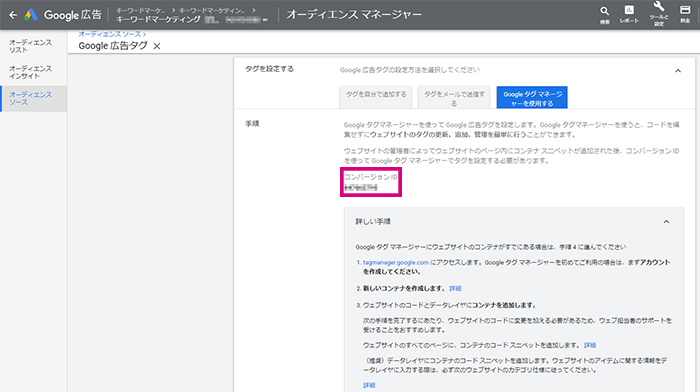This screenshot has height=392, width=700.
Task: Select オーディエンス インサイト in sidebar
Action: point(33,72)
